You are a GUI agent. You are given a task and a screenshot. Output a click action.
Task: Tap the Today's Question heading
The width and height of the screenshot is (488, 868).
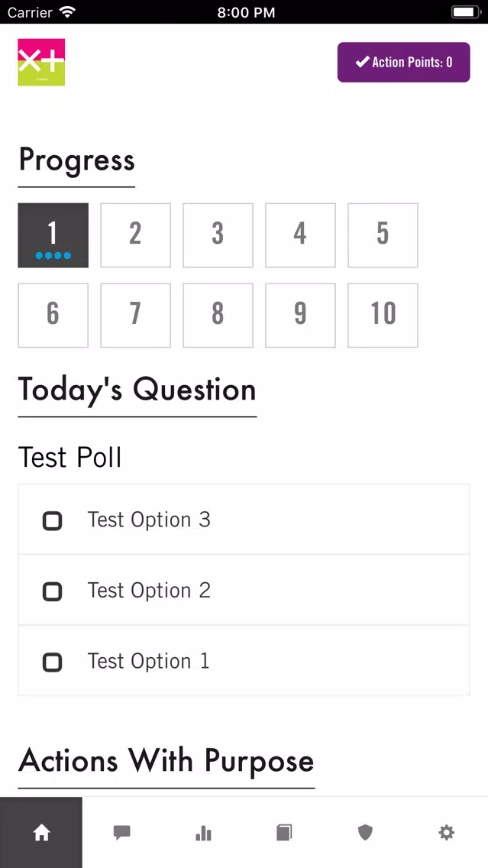click(x=137, y=390)
